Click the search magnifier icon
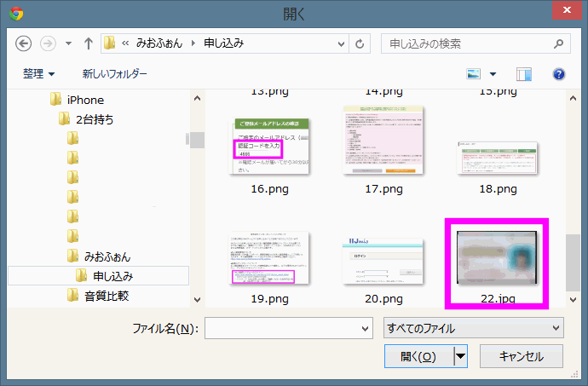 [x=558, y=43]
